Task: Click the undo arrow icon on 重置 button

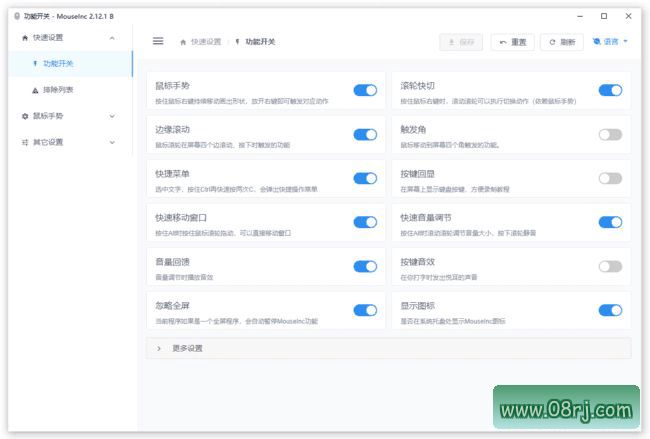Action: (x=503, y=42)
